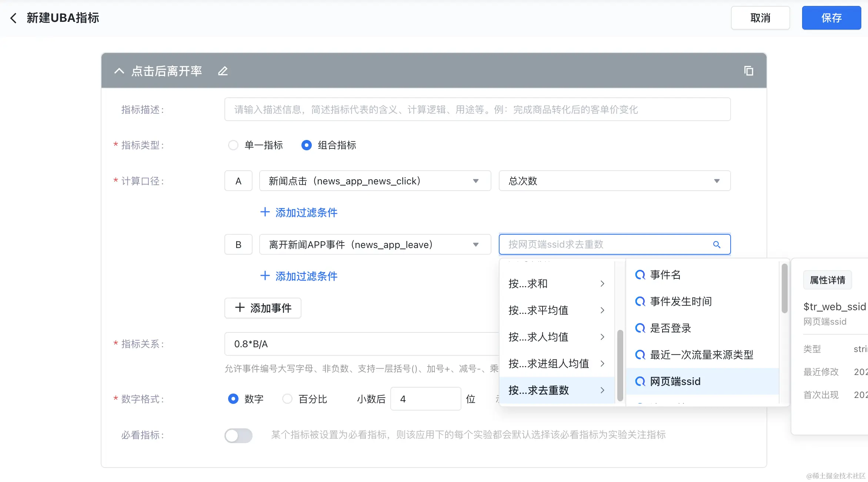Screen dimensions: 868x482
Task: Select the 单一指标 radio button
Action: tap(233, 145)
